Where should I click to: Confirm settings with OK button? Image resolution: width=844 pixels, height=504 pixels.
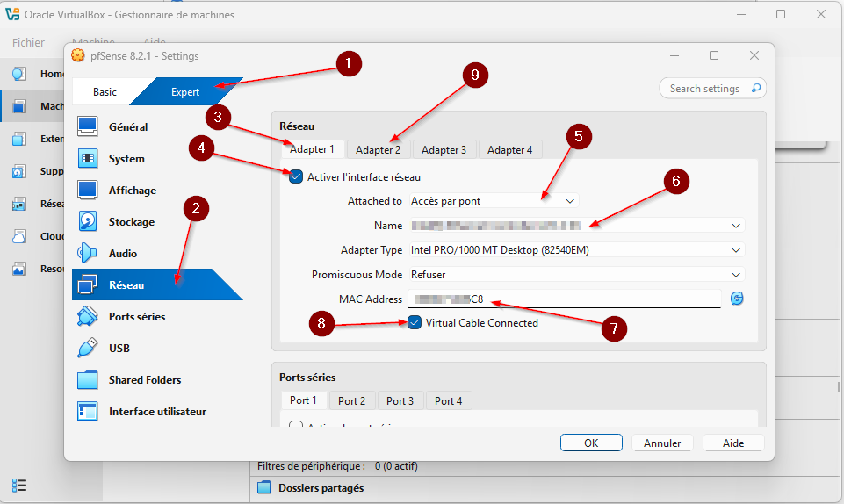(591, 443)
